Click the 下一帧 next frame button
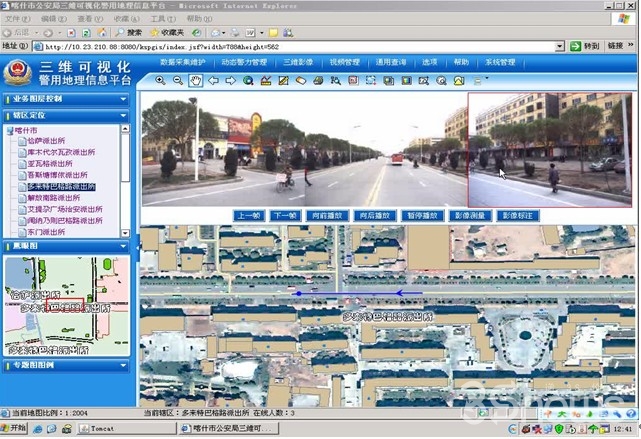This screenshot has width=641, height=439. click(x=285, y=215)
